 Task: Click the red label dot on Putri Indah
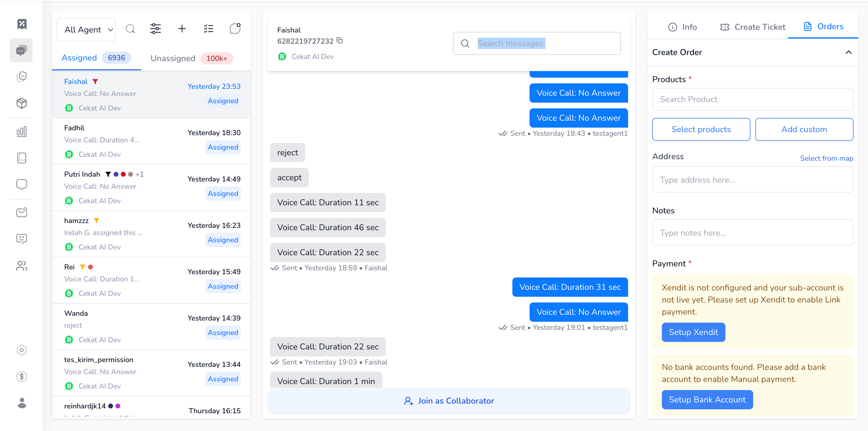[x=123, y=174]
